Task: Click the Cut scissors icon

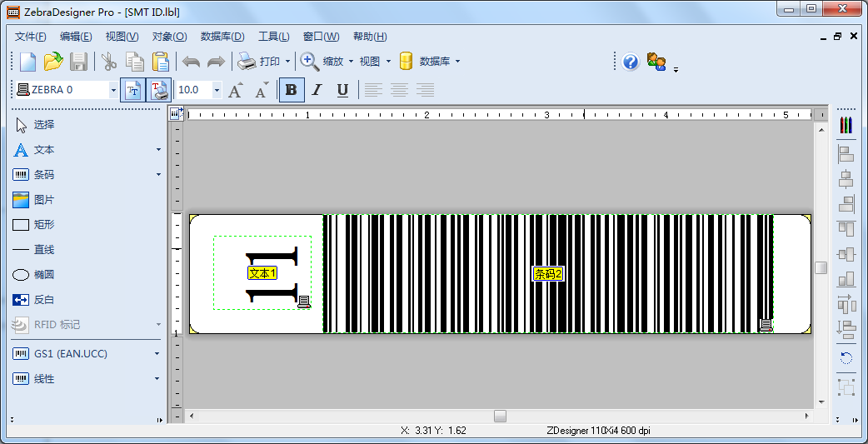Action: pos(109,62)
